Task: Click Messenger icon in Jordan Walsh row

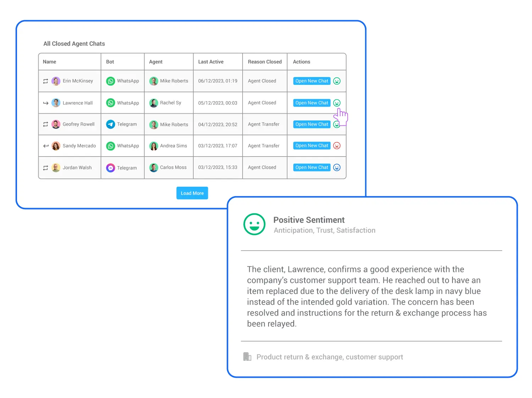Action: point(111,168)
